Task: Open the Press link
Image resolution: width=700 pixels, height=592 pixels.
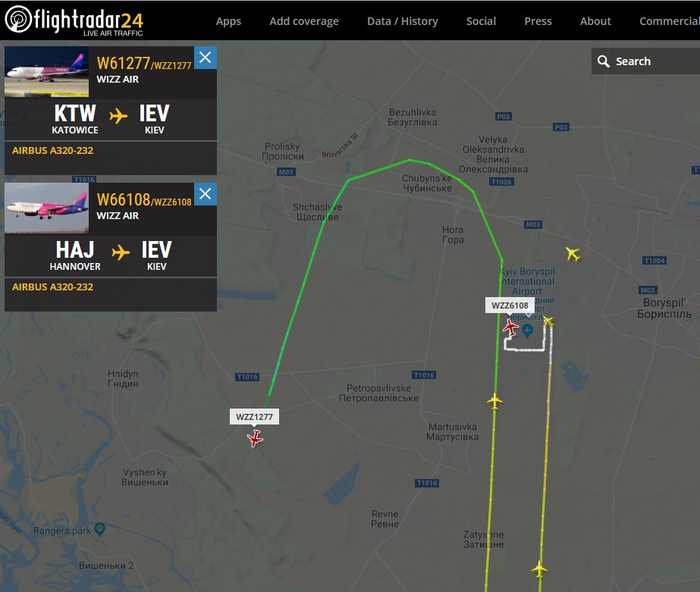Action: pos(538,21)
